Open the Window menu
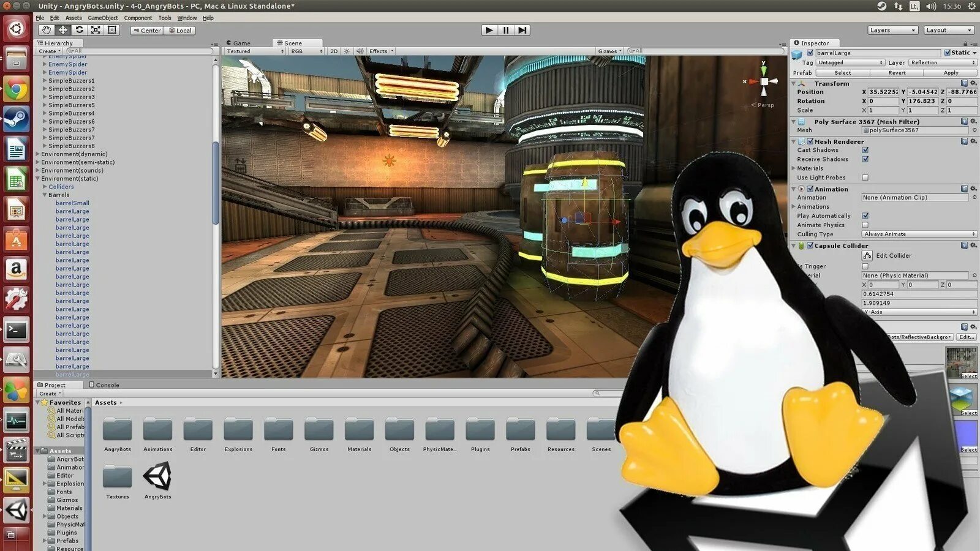 [x=187, y=18]
